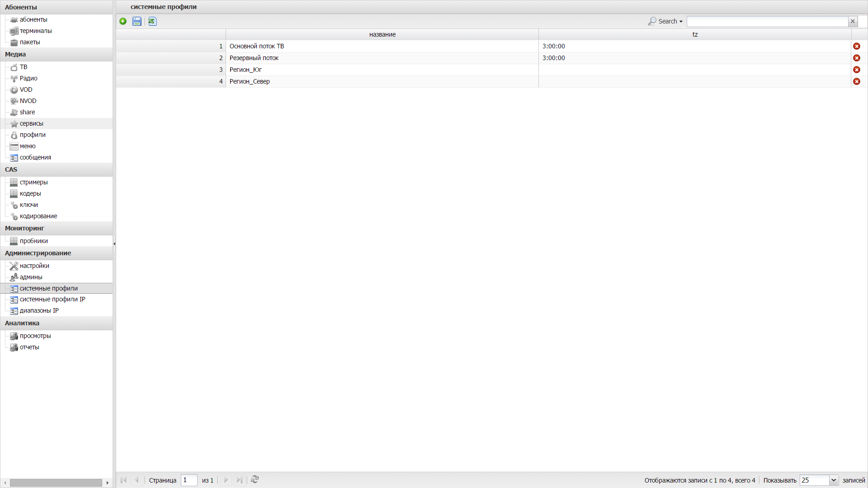Navigate to next page button

pyautogui.click(x=226, y=480)
